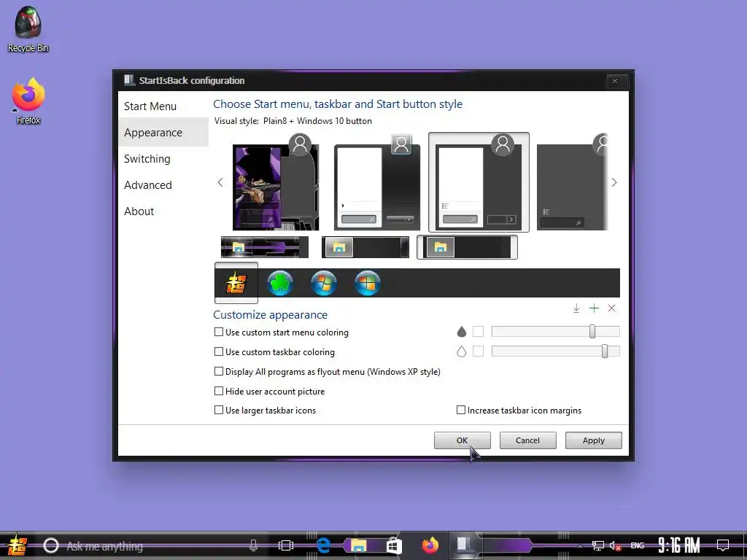The width and height of the screenshot is (747, 560).
Task: Open the Appearance settings section
Action: coord(163,133)
